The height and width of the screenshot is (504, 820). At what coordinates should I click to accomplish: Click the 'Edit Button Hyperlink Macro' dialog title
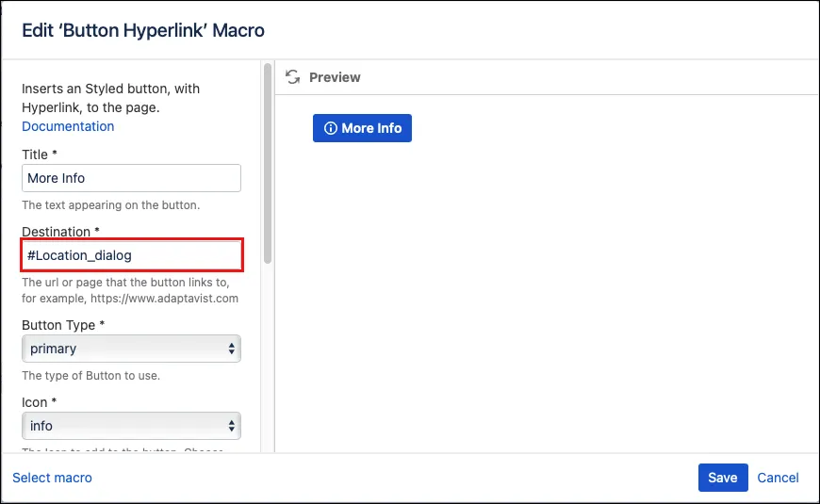[143, 30]
